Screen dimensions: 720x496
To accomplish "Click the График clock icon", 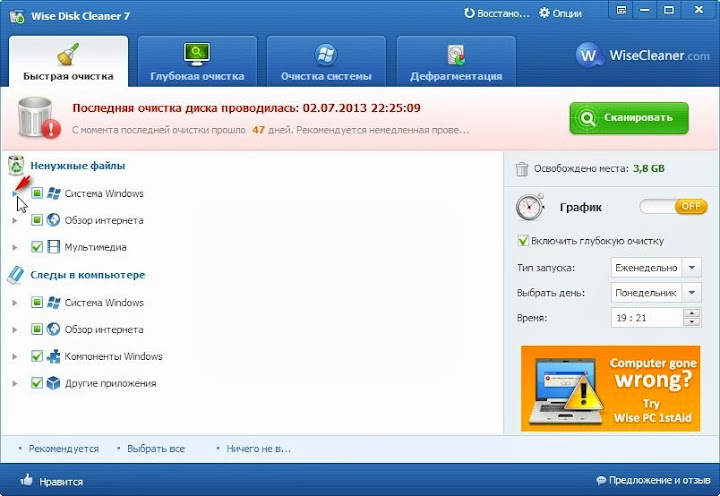I will [x=529, y=207].
